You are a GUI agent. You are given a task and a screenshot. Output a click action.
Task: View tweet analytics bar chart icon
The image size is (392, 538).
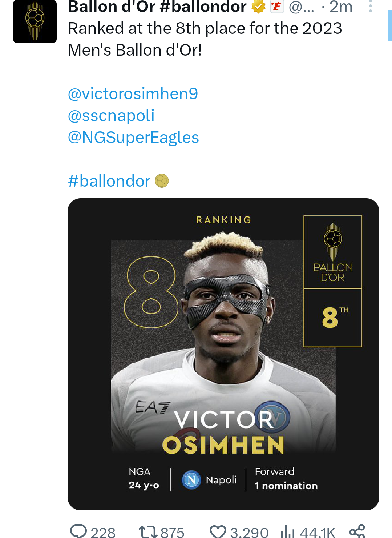click(x=287, y=532)
